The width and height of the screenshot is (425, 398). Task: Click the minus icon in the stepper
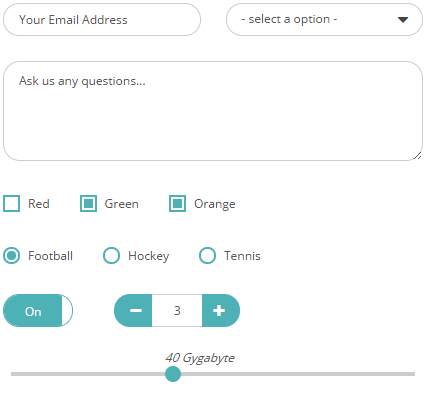pyautogui.click(x=136, y=311)
